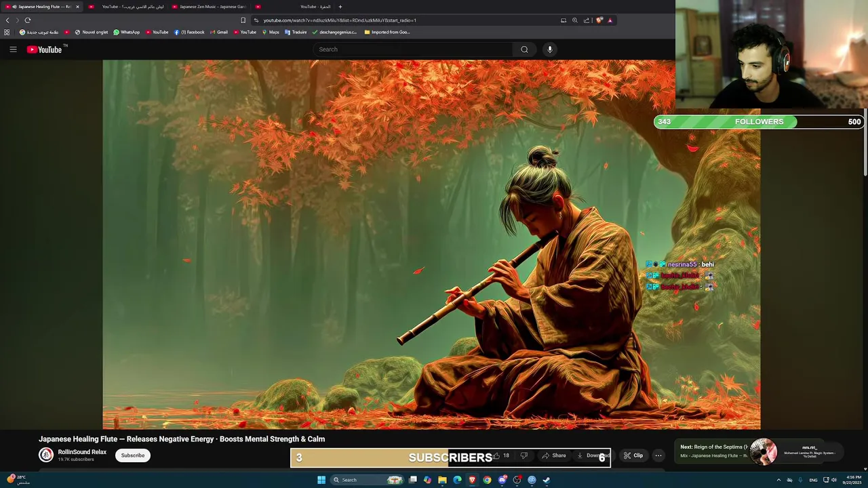The height and width of the screenshot is (488, 868).
Task: Start voice search with the microphone icon
Action: (x=550, y=49)
